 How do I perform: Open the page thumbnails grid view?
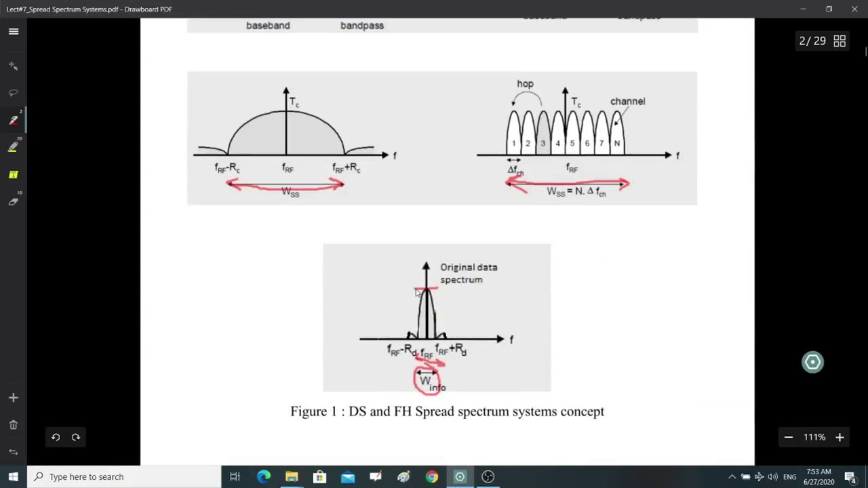click(x=840, y=41)
